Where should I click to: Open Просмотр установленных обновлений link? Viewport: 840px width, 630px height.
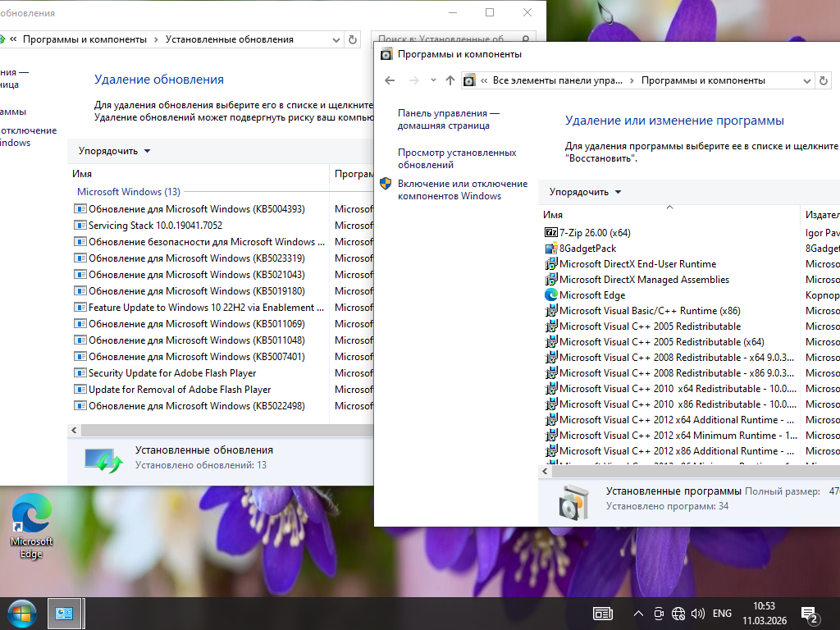(x=457, y=158)
